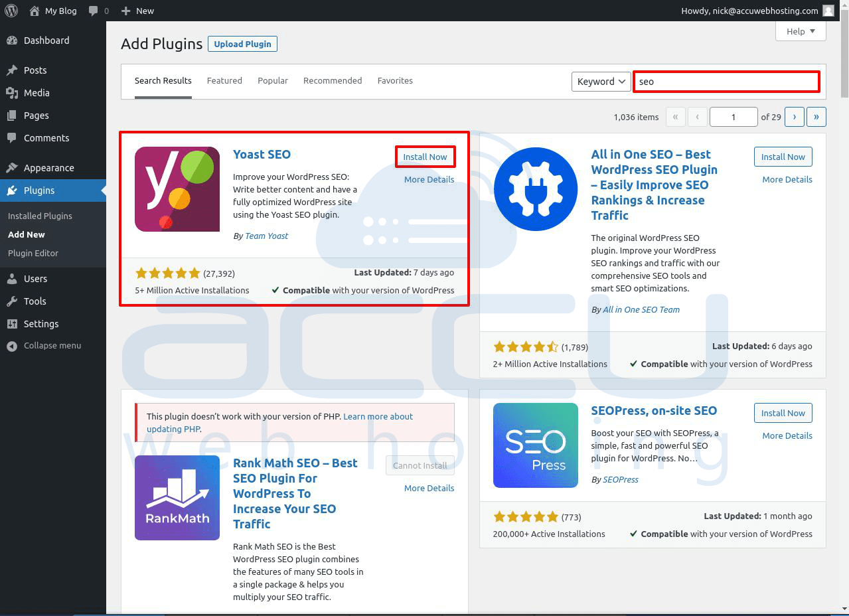Open Learn more about updating PHP link

[x=280, y=423]
